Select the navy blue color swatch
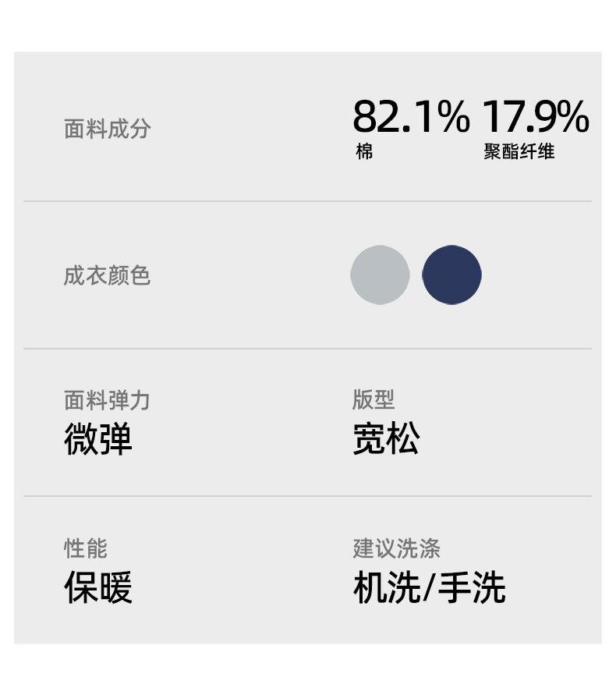Image resolution: width=616 pixels, height=695 pixels. (451, 275)
